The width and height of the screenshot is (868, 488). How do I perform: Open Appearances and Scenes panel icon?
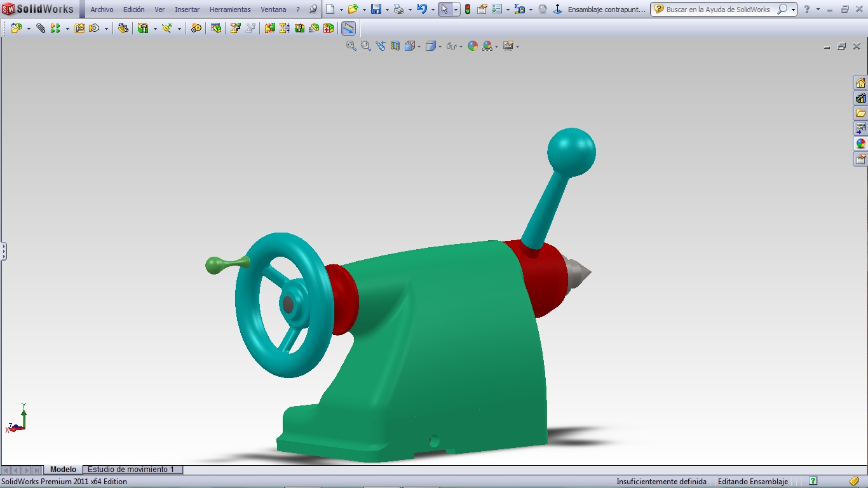[x=860, y=144]
